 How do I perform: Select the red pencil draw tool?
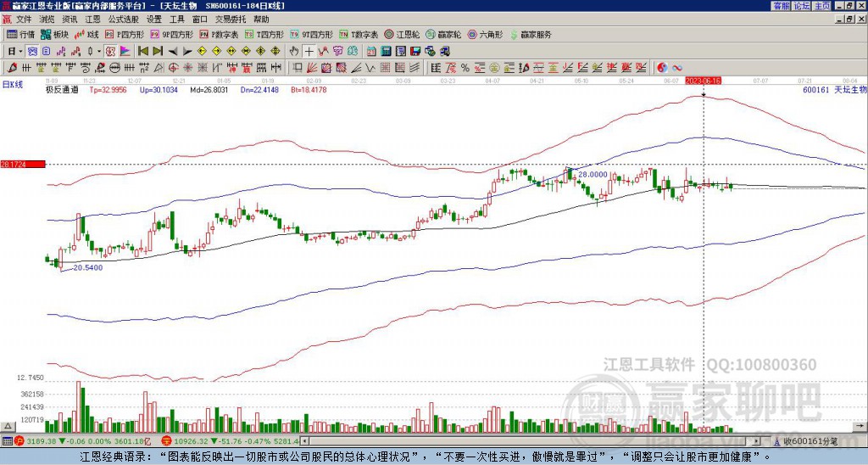point(12,68)
